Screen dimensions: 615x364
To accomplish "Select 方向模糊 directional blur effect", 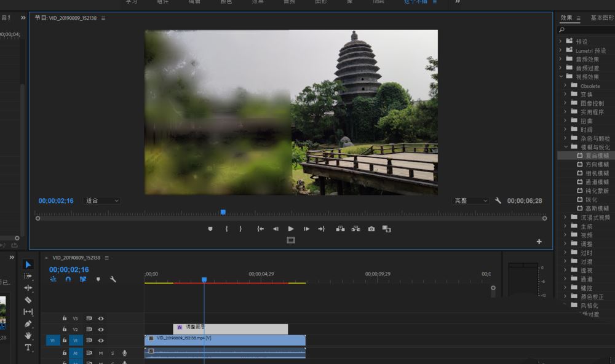I will [x=597, y=165].
